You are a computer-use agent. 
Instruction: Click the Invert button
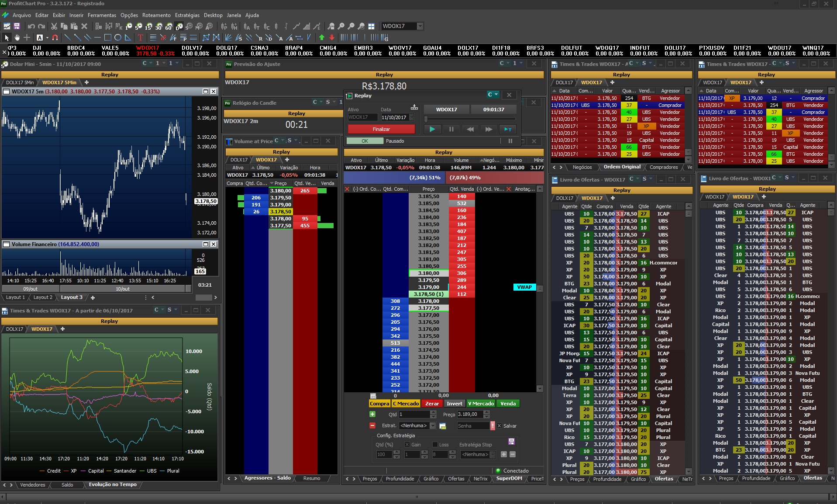(454, 404)
